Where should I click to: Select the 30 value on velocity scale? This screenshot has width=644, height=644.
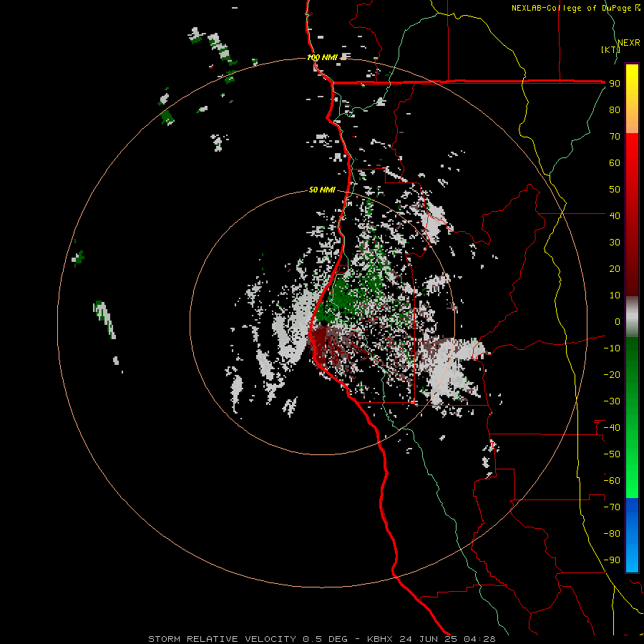[x=615, y=243]
